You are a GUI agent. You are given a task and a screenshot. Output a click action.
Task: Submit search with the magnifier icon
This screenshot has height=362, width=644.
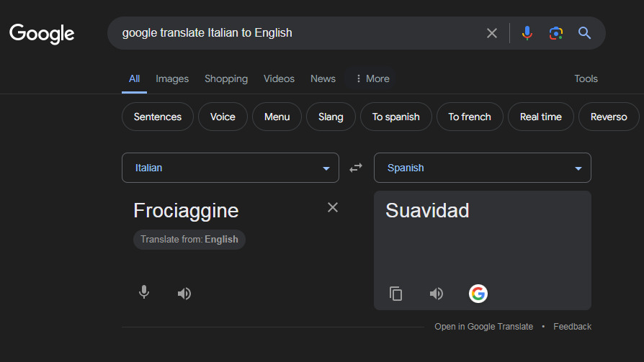tap(584, 33)
